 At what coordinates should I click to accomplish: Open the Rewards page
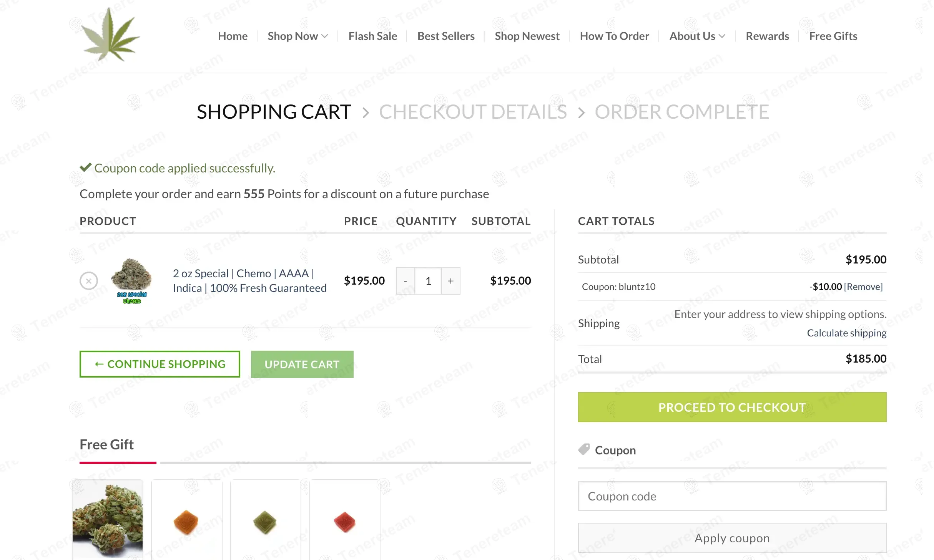pyautogui.click(x=767, y=36)
